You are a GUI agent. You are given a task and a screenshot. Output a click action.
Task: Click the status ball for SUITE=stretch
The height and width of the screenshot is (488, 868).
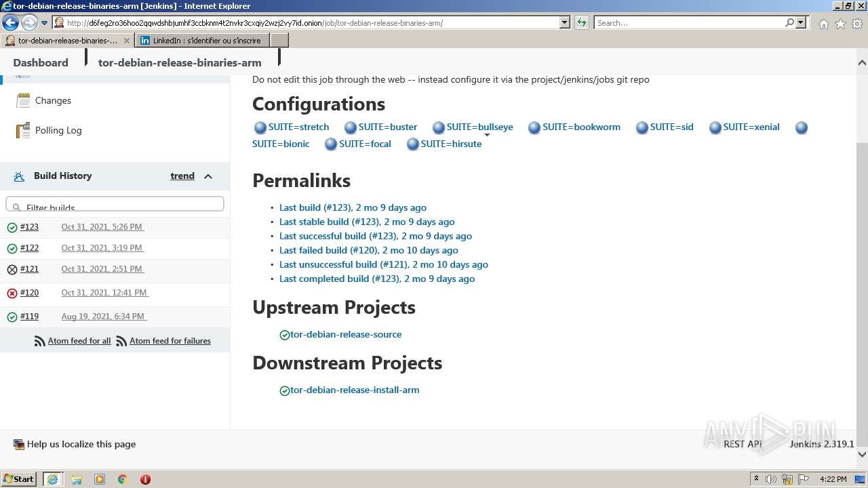260,127
